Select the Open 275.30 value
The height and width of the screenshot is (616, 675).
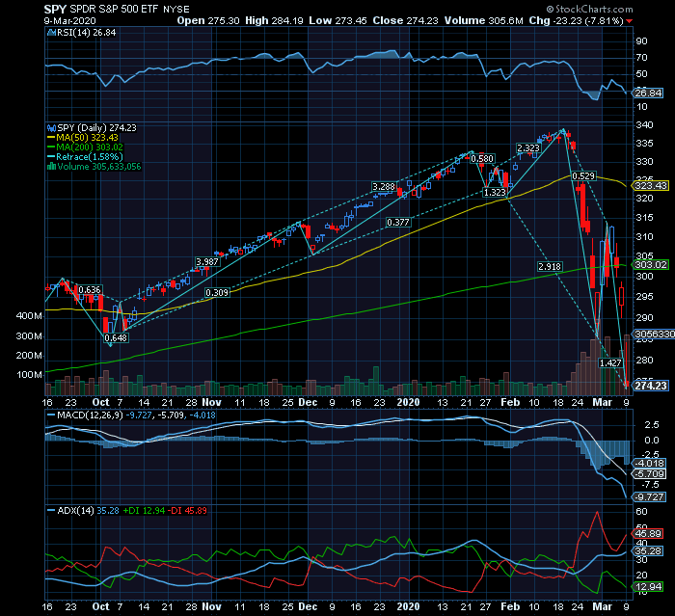click(208, 20)
